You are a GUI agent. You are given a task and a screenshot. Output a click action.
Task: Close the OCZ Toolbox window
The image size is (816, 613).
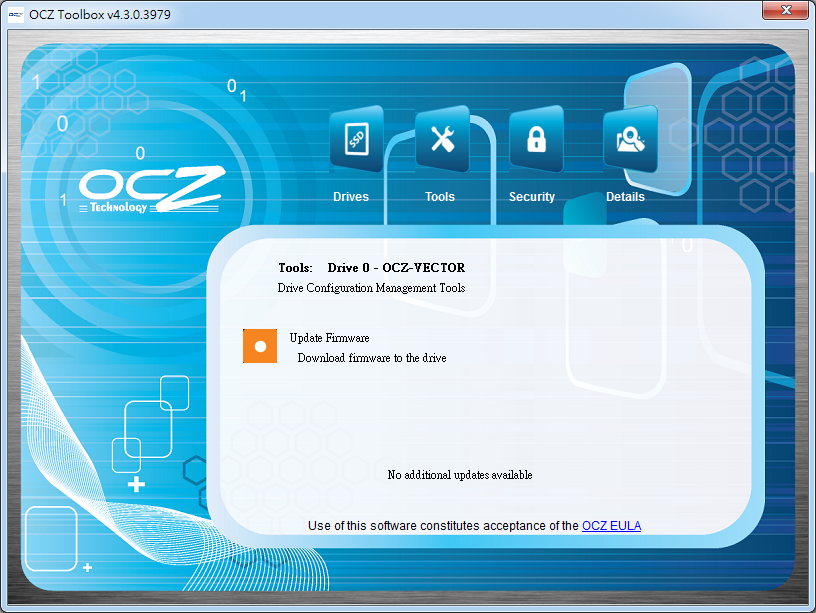click(786, 10)
